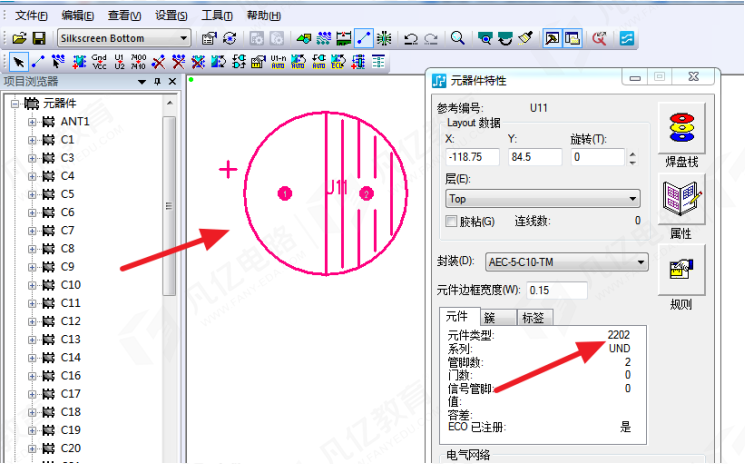Click the Y coordinate field 84.5
Image resolution: width=745 pixels, height=464 pixels.
click(535, 157)
